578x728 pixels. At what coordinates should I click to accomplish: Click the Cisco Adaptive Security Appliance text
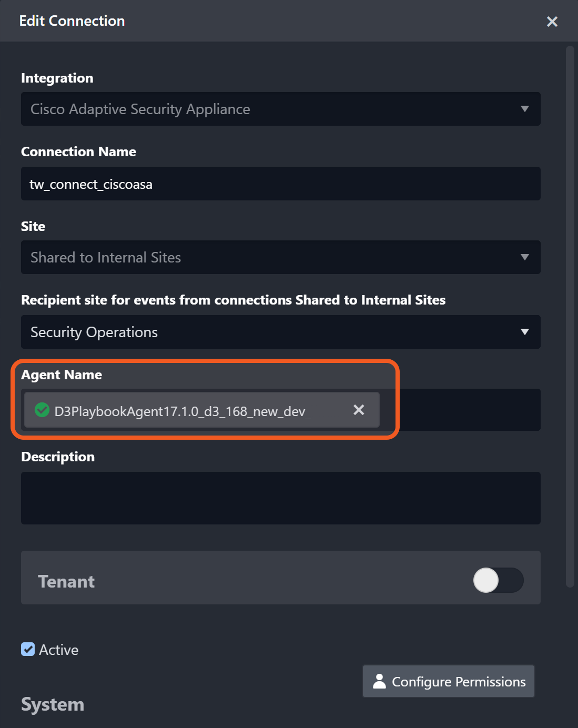(x=140, y=109)
